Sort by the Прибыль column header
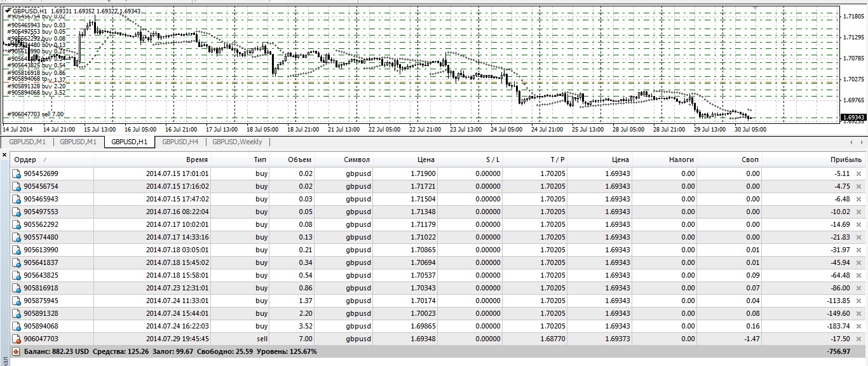 pos(813,159)
